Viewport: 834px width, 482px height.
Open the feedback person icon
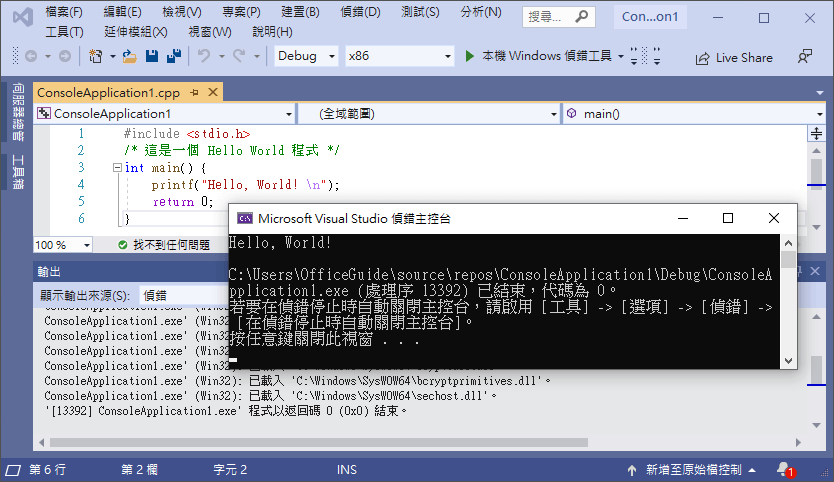805,56
